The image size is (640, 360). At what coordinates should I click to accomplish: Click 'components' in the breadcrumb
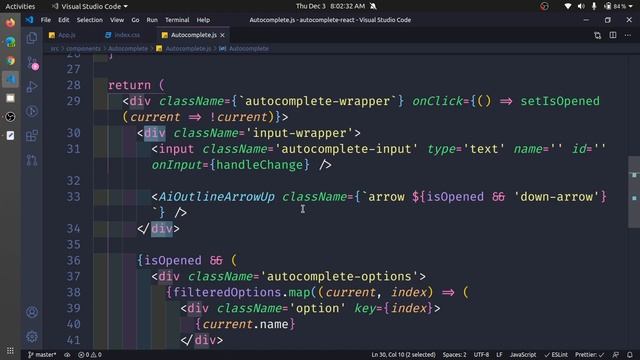[x=83, y=49]
